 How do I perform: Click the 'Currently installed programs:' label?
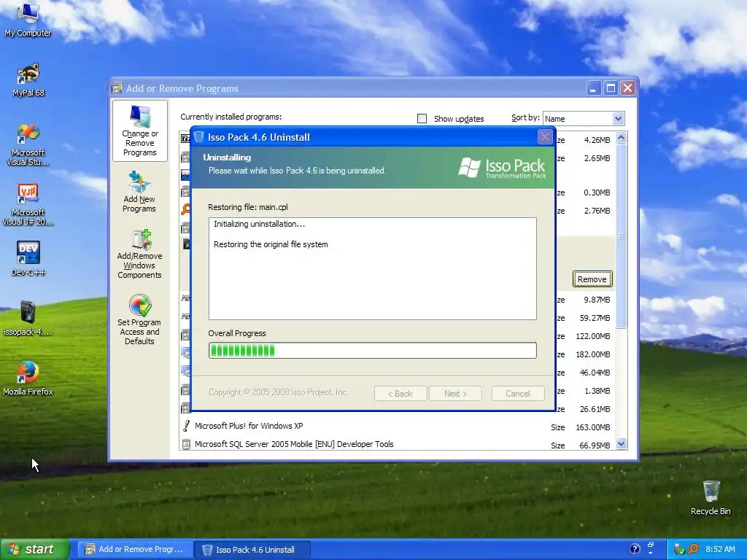click(x=231, y=117)
